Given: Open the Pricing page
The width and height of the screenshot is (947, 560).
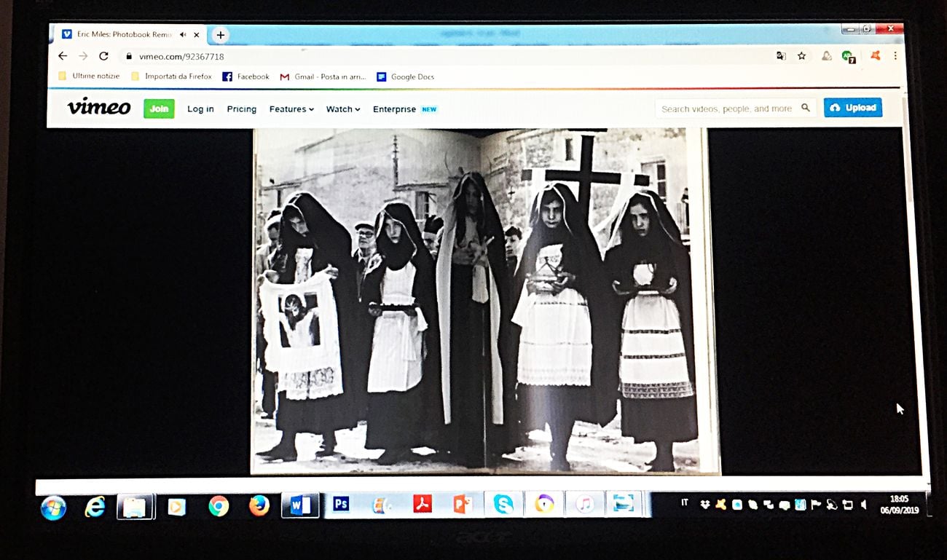Looking at the screenshot, I should pyautogui.click(x=242, y=109).
